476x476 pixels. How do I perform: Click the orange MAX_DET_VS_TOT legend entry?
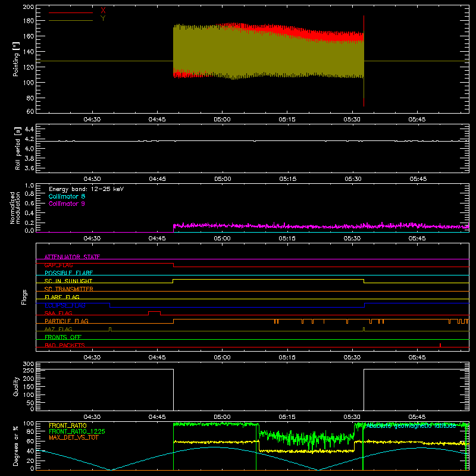coord(73,437)
